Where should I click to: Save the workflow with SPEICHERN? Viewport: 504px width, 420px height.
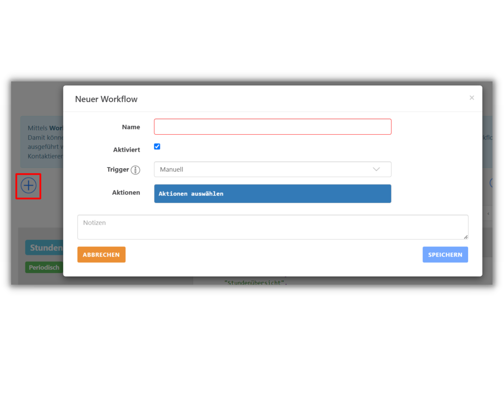(x=445, y=254)
